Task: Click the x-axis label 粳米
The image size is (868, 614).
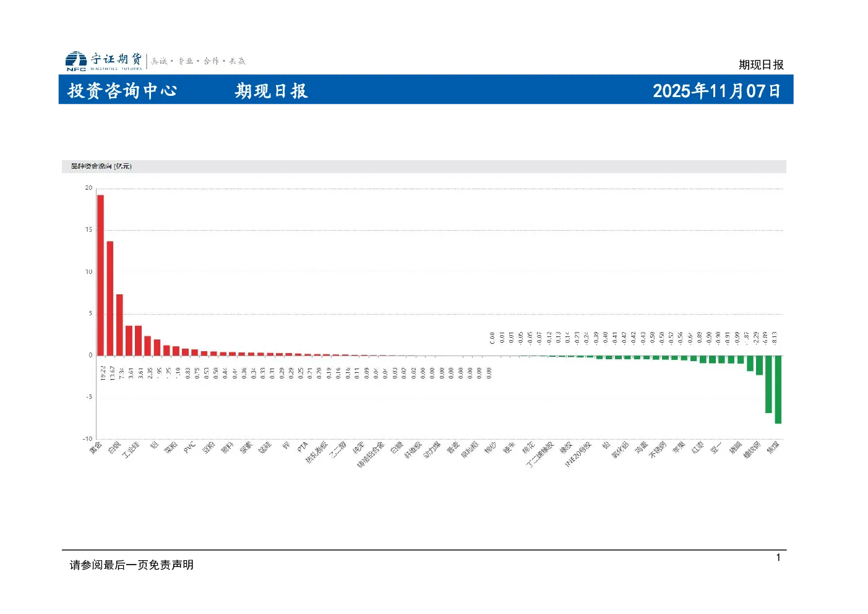Action: pos(509,448)
